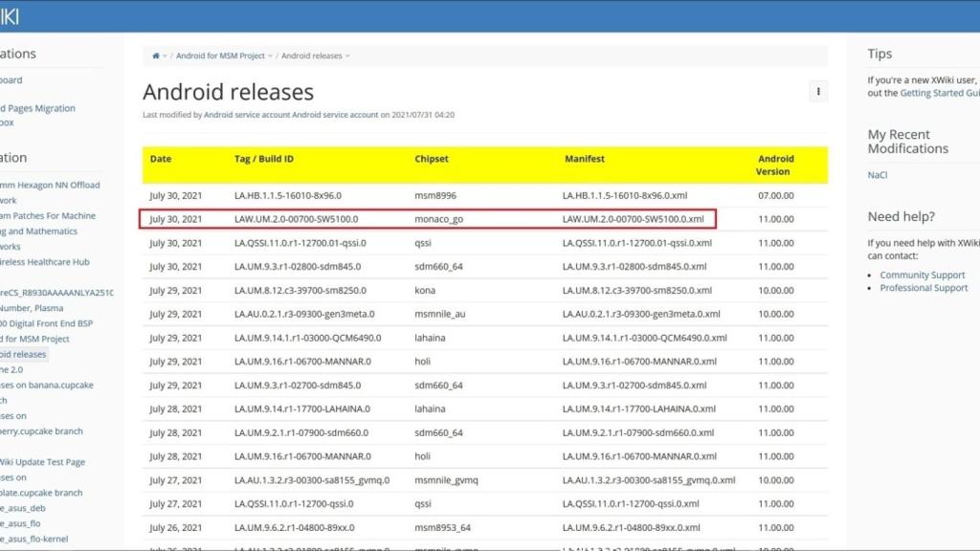The height and width of the screenshot is (551, 980).
Task: Open the Pages Migration sidebar link
Action: pos(38,109)
